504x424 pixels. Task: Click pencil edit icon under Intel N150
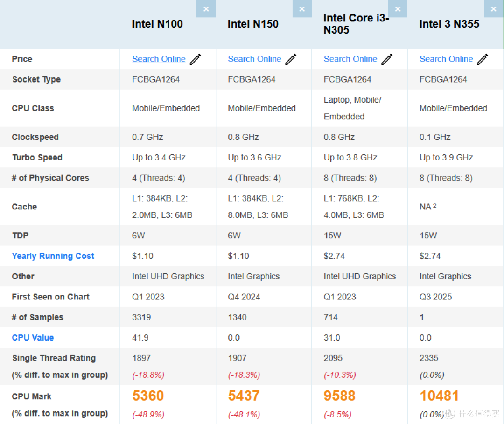click(x=291, y=59)
